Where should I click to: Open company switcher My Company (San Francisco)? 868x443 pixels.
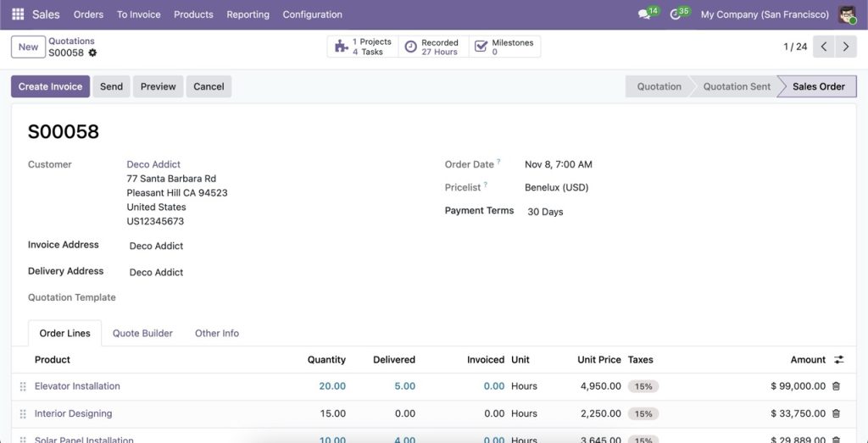[x=764, y=14]
